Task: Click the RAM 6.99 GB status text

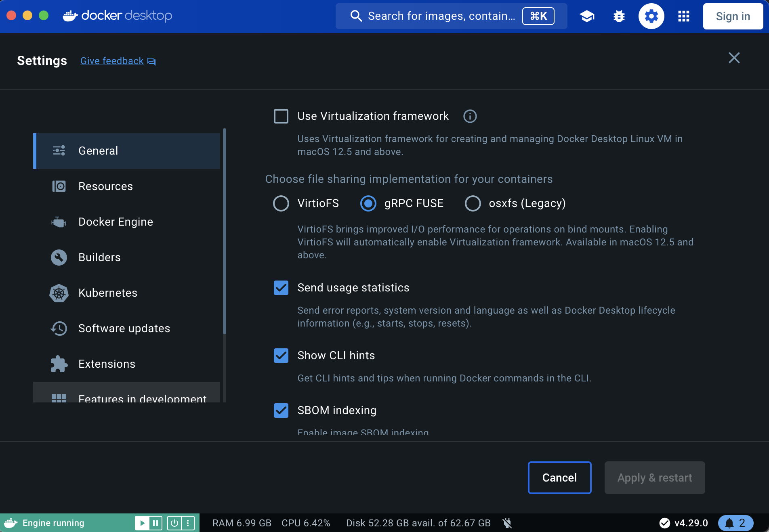Action: [242, 523]
